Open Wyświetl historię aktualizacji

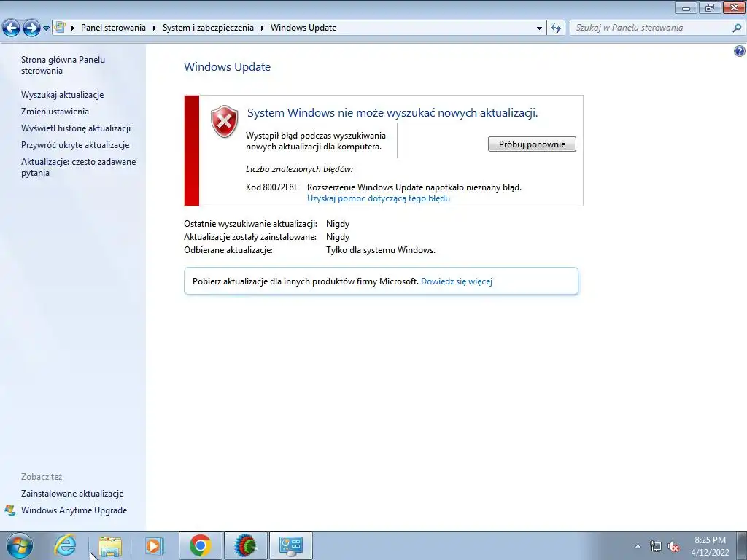click(x=76, y=128)
